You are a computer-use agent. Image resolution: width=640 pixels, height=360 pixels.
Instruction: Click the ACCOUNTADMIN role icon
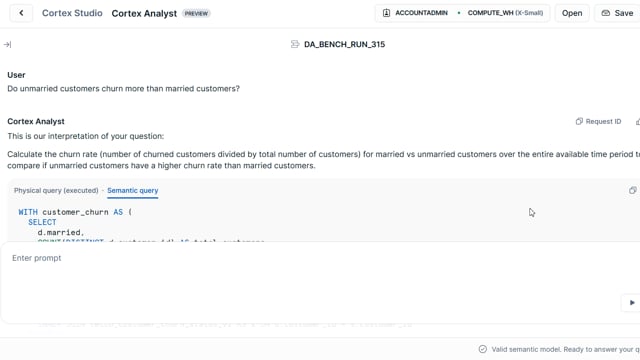click(x=386, y=13)
